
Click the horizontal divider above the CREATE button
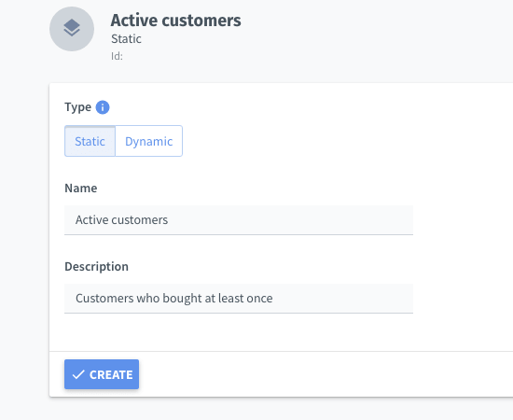(282, 351)
